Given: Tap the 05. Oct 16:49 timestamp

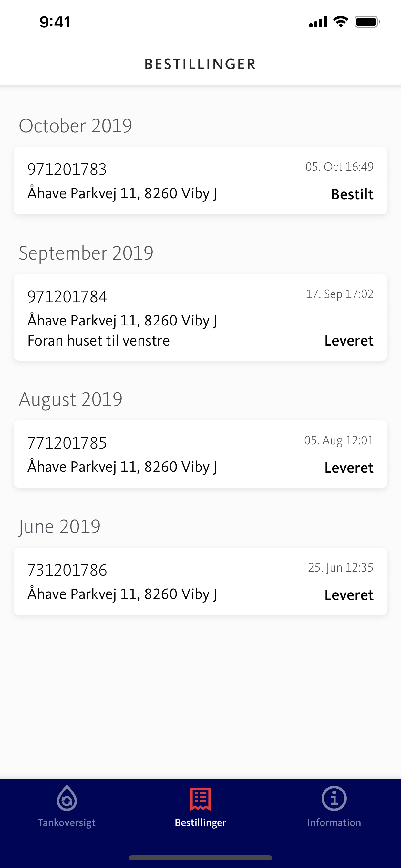Looking at the screenshot, I should pyautogui.click(x=339, y=167).
